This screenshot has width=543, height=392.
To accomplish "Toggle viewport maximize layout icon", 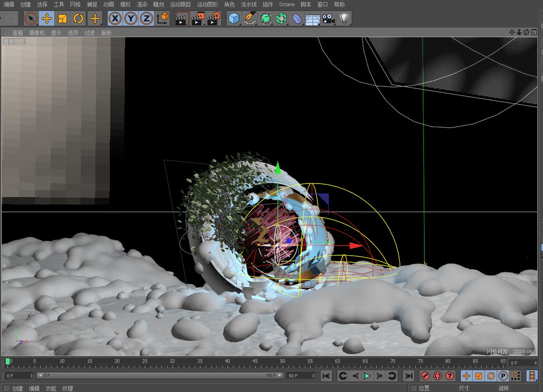I will click(x=533, y=32).
